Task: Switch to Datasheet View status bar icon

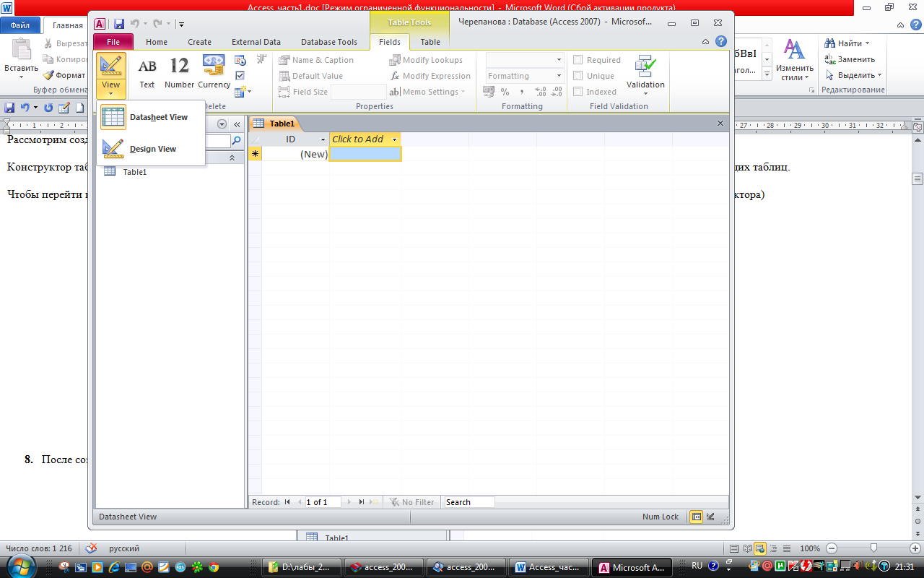Action: [x=696, y=517]
